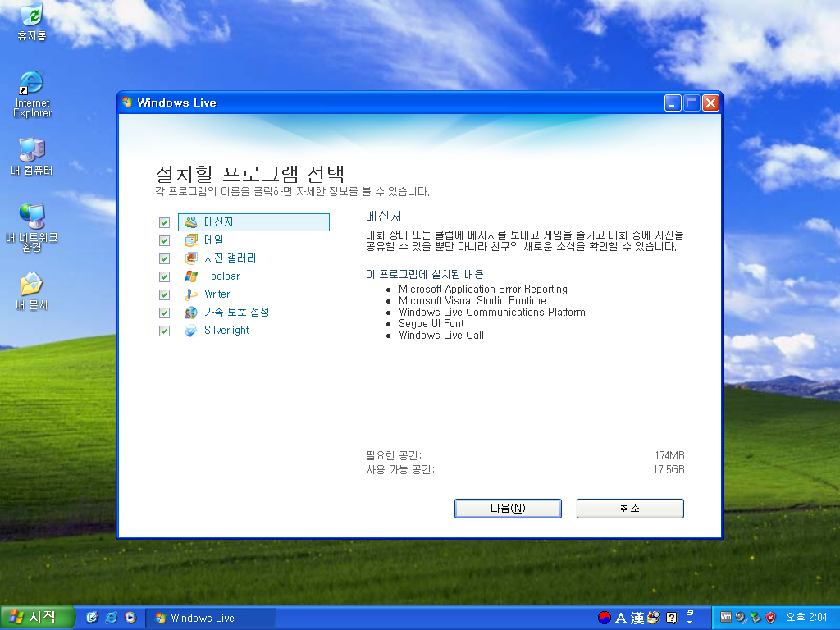Click Microsoft Application Error Reporting list item
The width and height of the screenshot is (840, 630).
click(482, 289)
